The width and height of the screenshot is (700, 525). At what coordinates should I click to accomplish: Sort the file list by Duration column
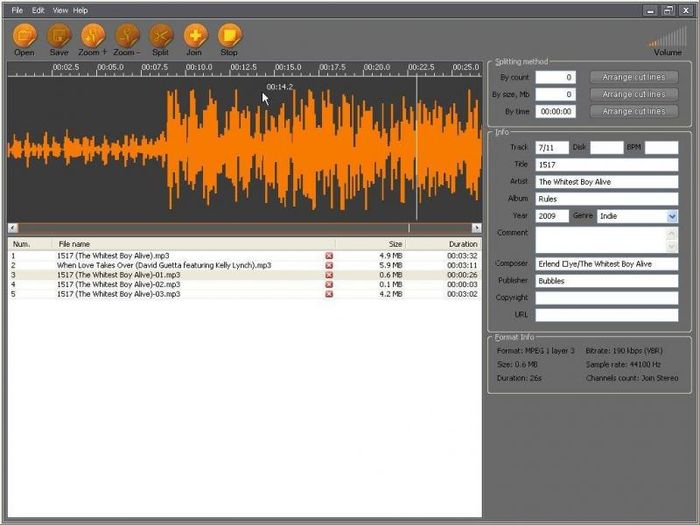coord(462,244)
